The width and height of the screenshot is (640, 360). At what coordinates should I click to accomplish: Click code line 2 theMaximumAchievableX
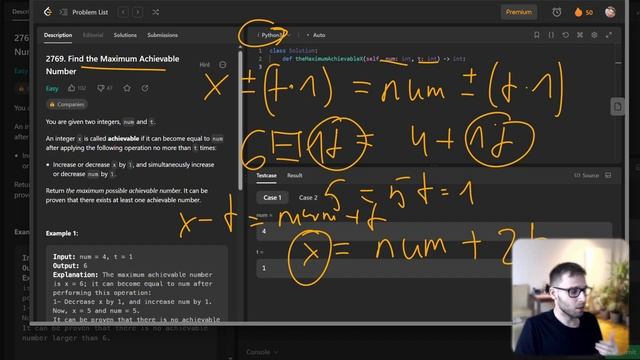pos(373,59)
